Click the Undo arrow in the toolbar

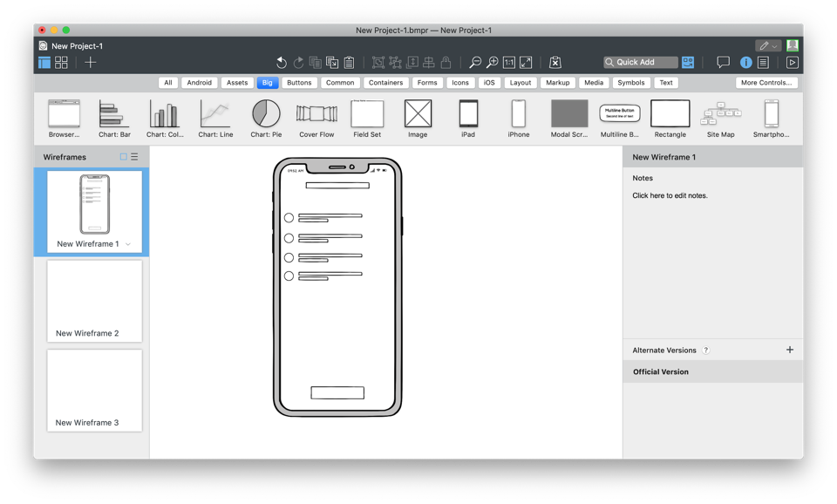[x=281, y=63]
